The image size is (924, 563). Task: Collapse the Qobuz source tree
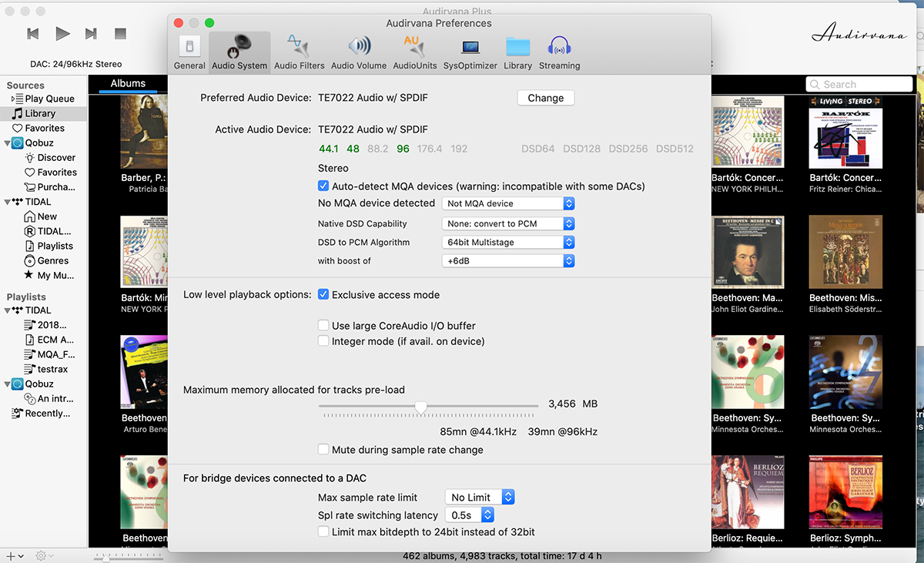7,142
